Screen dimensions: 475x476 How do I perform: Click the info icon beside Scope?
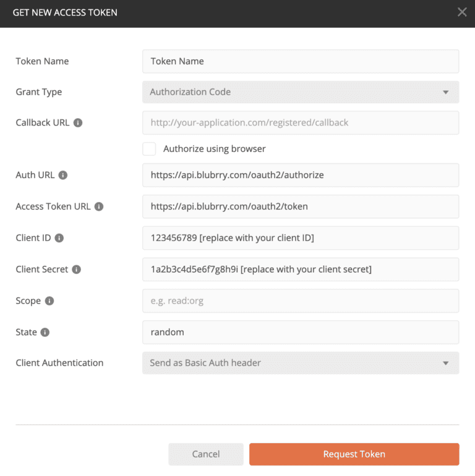[x=49, y=301]
